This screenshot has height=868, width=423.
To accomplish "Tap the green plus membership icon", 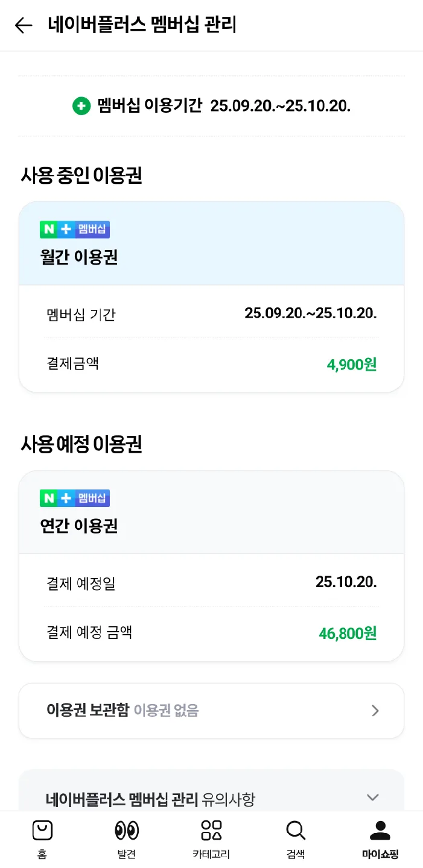I will click(x=81, y=106).
